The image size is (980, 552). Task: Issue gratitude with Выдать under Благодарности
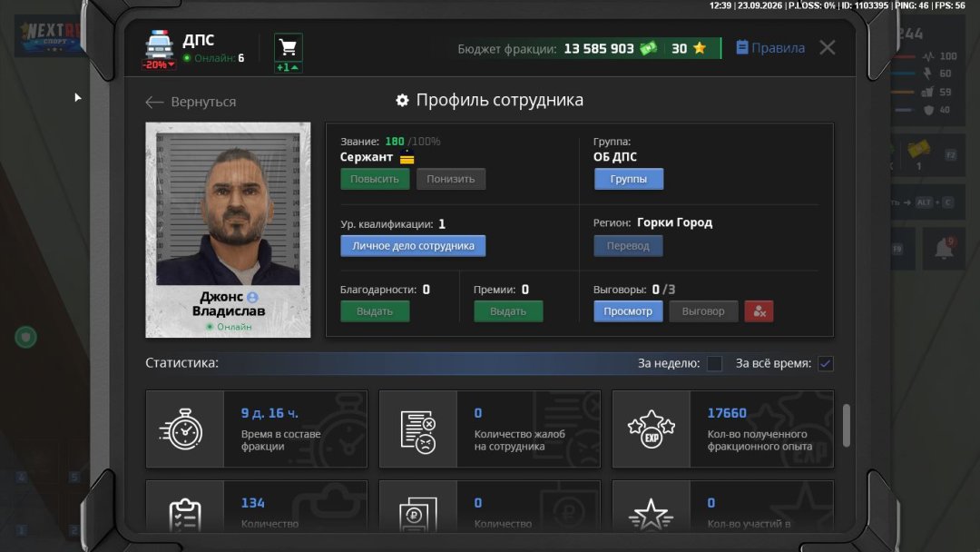(375, 311)
